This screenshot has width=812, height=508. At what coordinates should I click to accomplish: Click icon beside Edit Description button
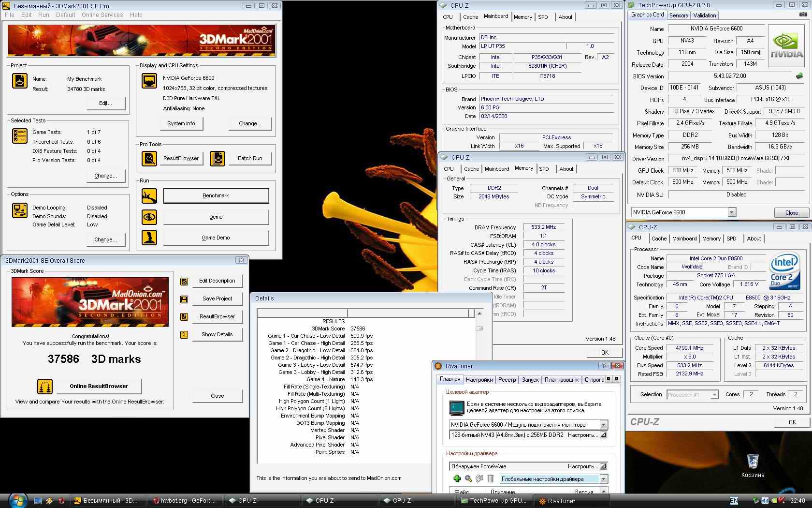(x=184, y=281)
